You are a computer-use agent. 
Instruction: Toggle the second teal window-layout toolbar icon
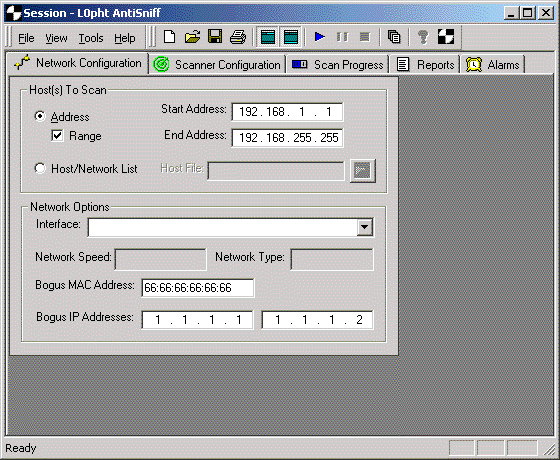pos(291,37)
